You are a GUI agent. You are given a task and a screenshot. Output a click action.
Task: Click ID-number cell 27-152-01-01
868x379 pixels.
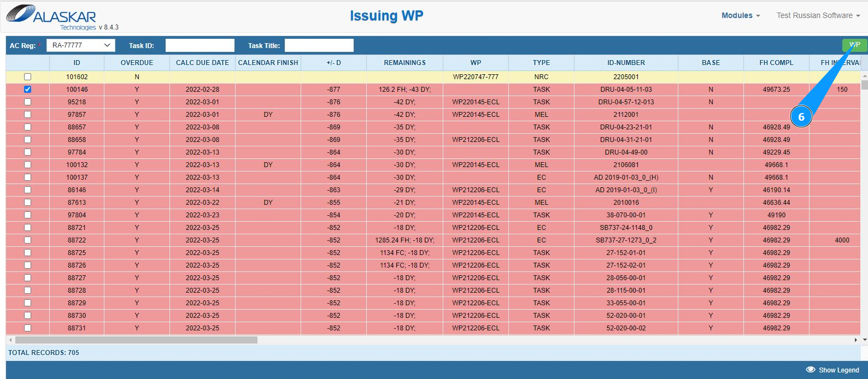coord(626,253)
